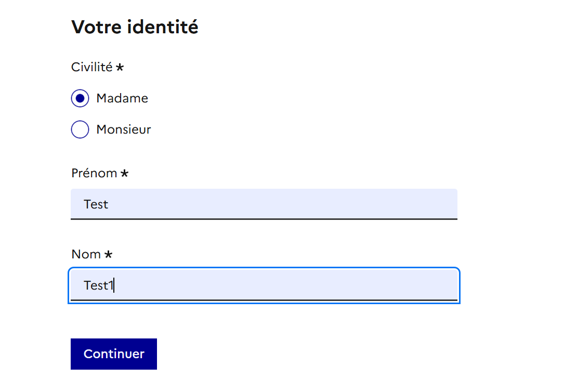Submit the form with Continuer

(114, 354)
